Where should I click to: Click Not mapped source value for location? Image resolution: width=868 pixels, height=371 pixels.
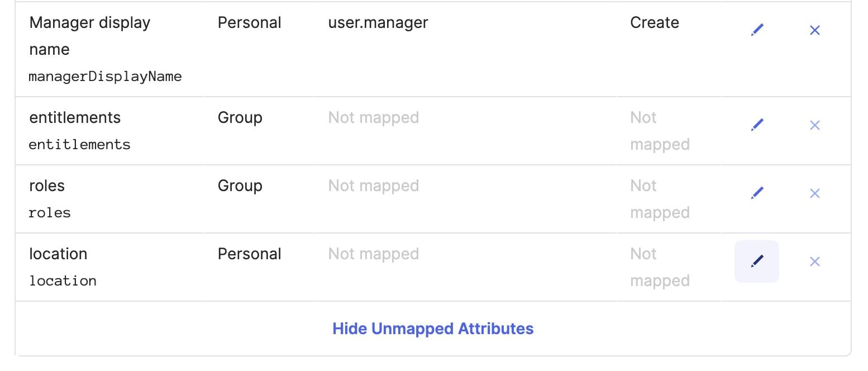click(374, 254)
